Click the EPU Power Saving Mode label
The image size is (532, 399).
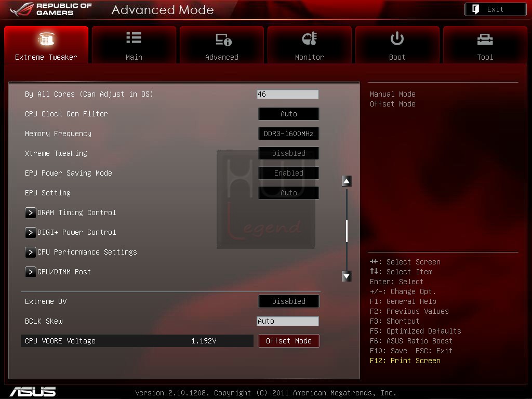tap(69, 173)
